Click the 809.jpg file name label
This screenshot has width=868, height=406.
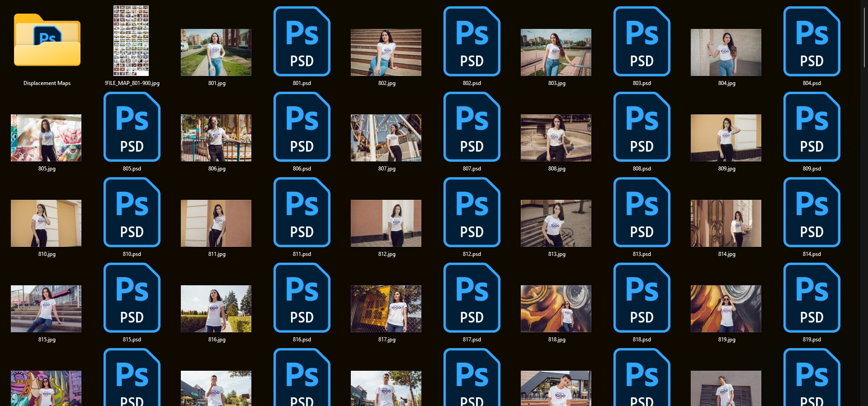[726, 169]
